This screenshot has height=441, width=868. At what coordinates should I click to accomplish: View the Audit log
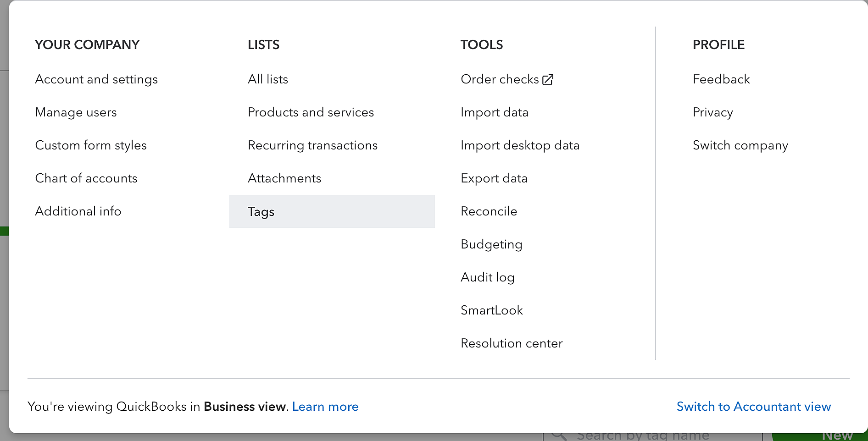[487, 277]
